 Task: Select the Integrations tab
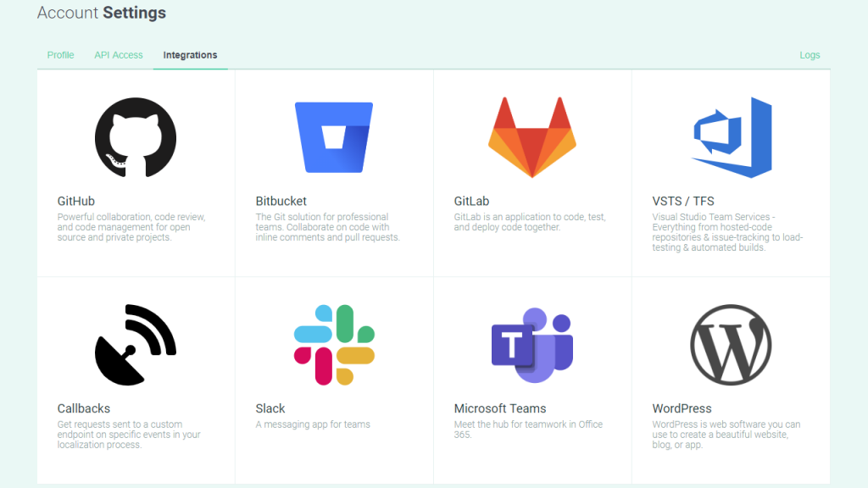click(190, 54)
